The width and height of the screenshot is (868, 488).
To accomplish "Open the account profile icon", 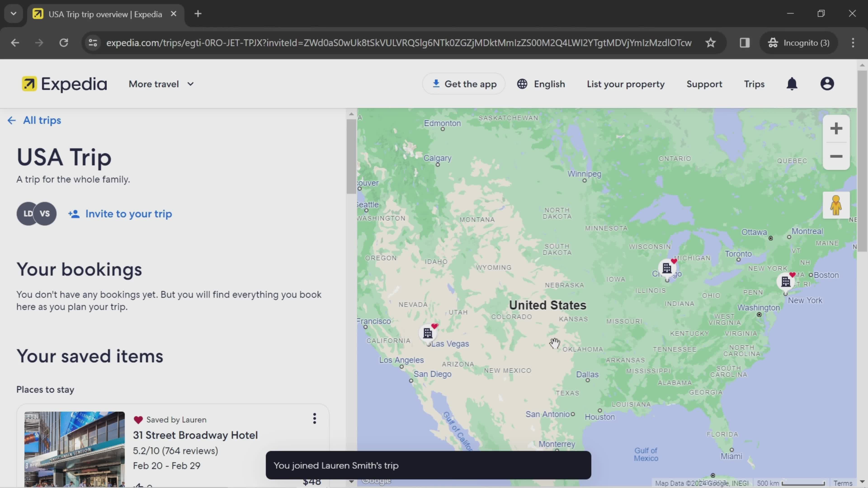I will coord(827,84).
